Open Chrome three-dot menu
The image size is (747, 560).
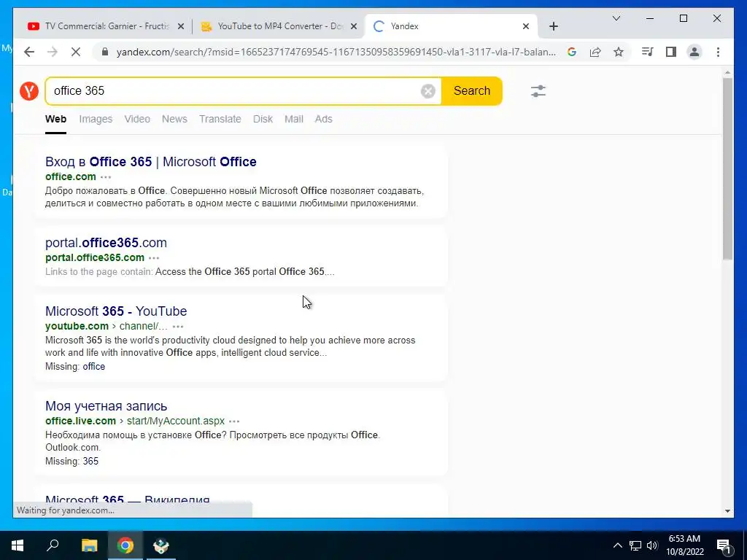pos(718,52)
